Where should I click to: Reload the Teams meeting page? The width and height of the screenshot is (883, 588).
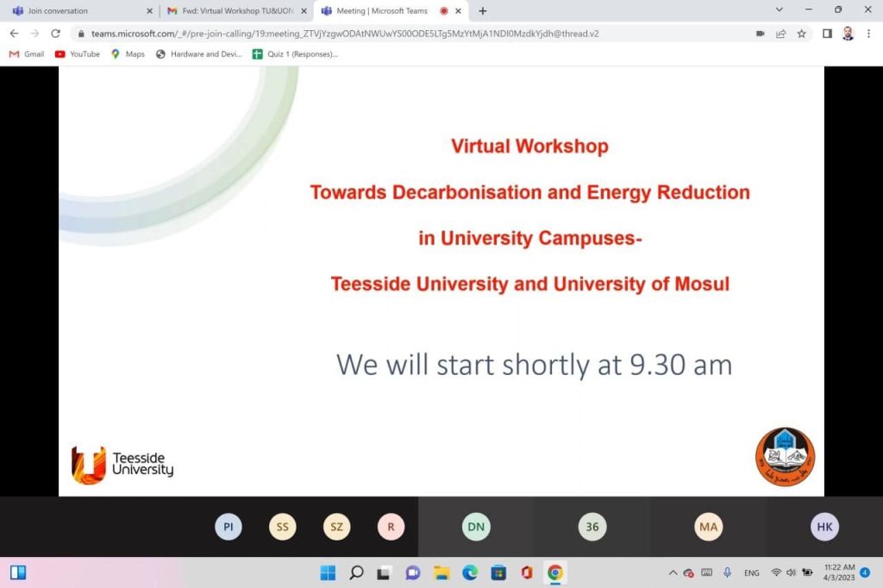pyautogui.click(x=56, y=34)
